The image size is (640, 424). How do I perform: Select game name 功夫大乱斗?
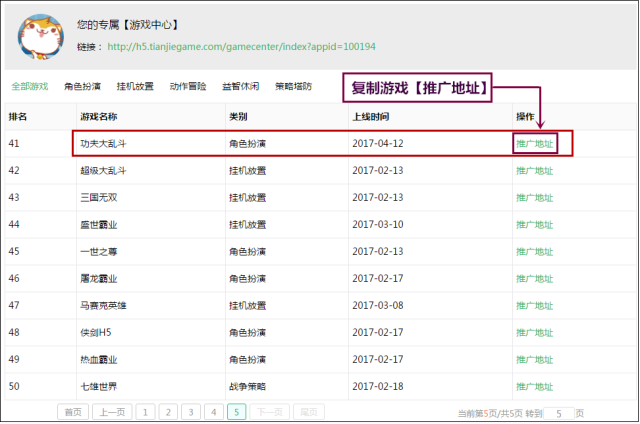click(103, 144)
